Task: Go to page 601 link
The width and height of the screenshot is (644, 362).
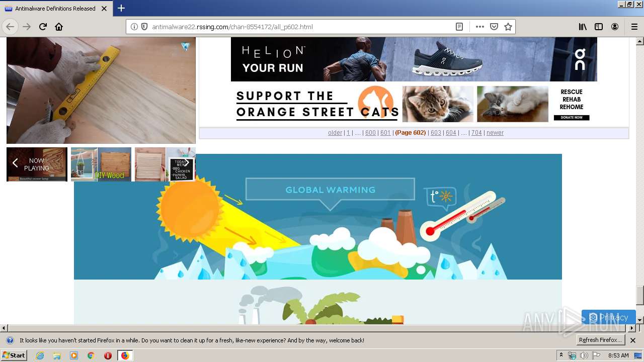Action: [x=385, y=133]
